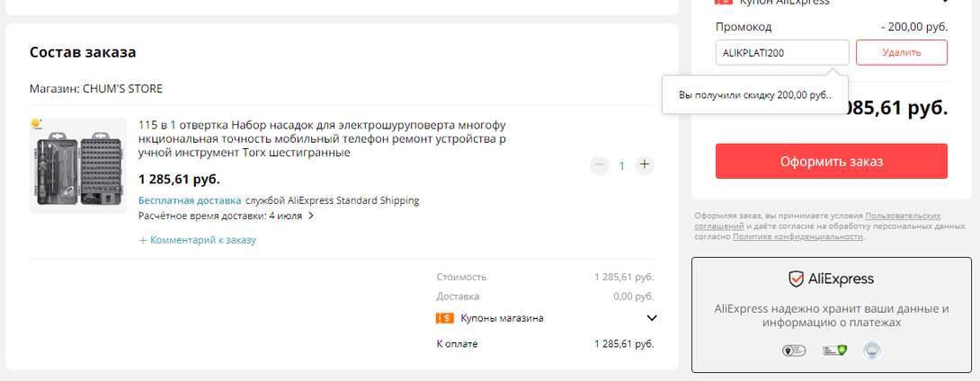Click the green shield security badge
Viewport: 980px width, 381px height.
pos(832,350)
